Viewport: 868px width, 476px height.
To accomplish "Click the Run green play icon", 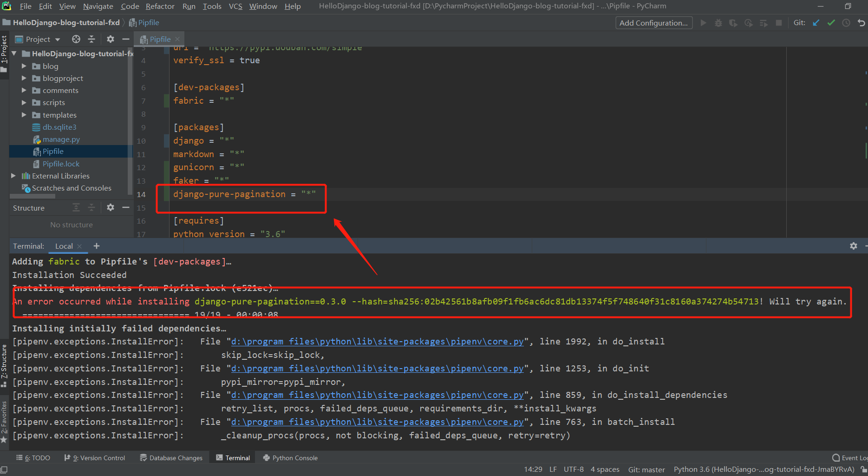I will point(703,23).
